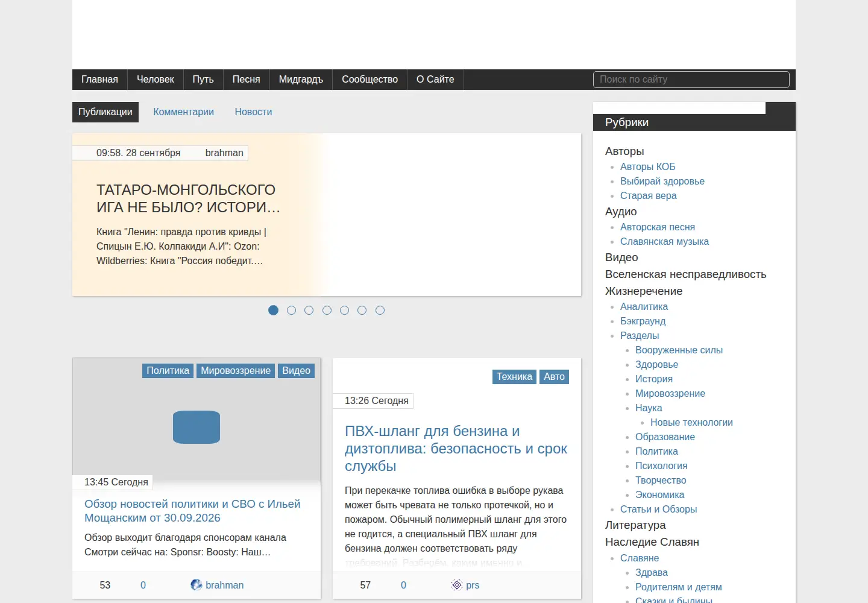Open the Путь navigation menu

(203, 80)
